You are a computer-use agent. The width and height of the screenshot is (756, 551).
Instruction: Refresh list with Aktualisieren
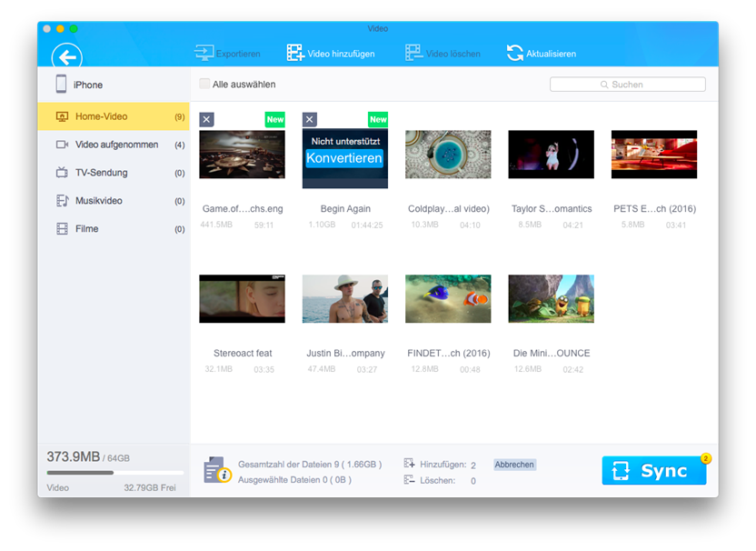click(541, 53)
